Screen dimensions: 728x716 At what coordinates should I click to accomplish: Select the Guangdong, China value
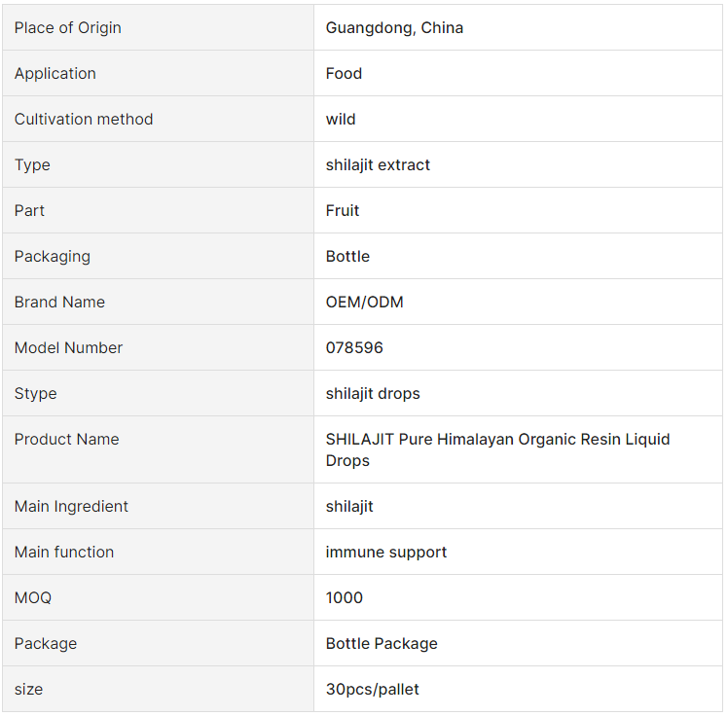coord(394,28)
